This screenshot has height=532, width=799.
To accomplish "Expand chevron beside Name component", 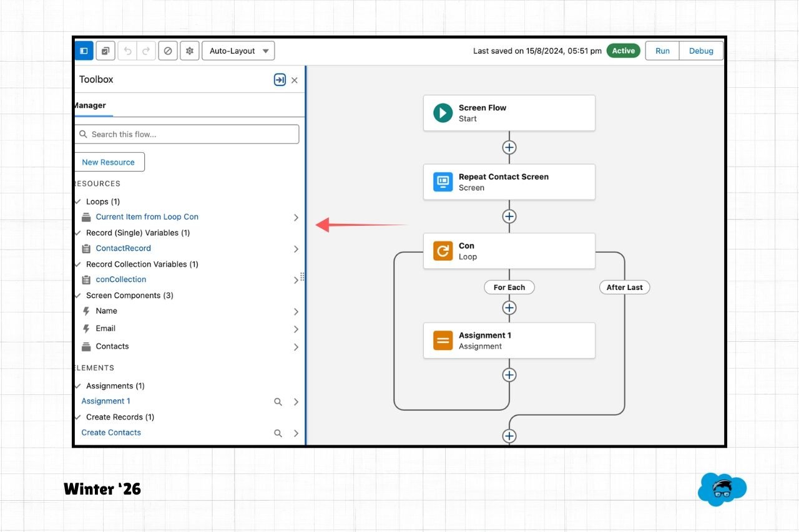I will (x=296, y=312).
